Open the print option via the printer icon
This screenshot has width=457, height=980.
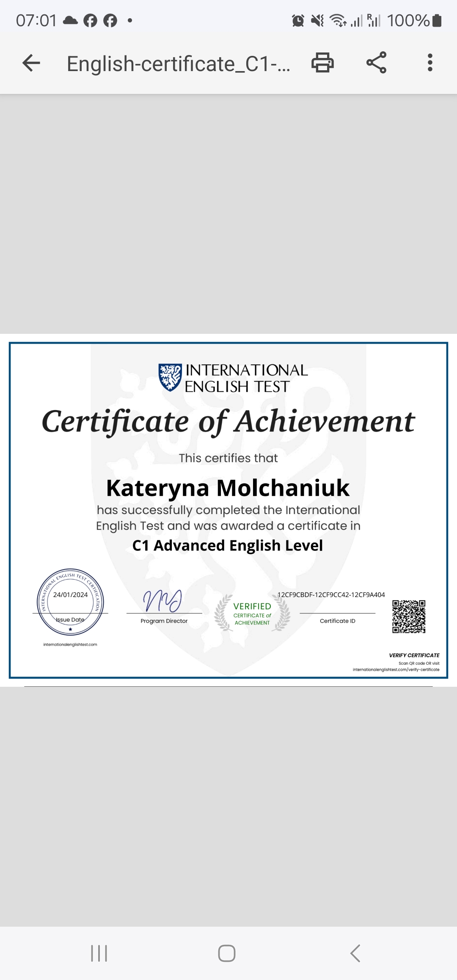(323, 63)
